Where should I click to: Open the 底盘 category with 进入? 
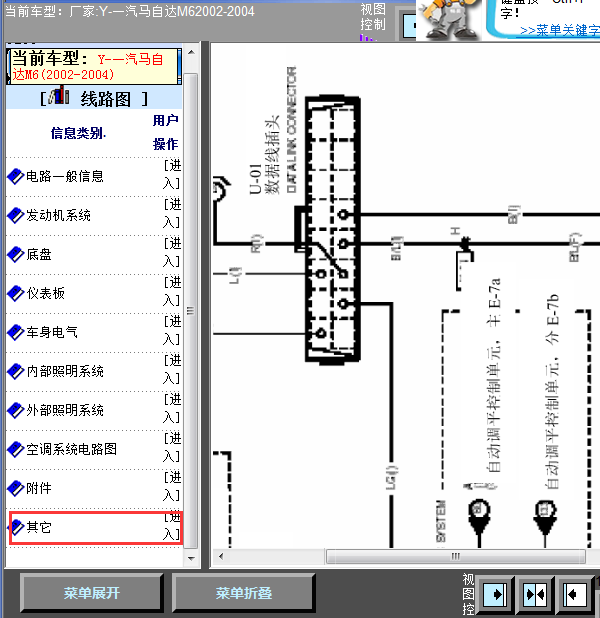click(x=172, y=252)
